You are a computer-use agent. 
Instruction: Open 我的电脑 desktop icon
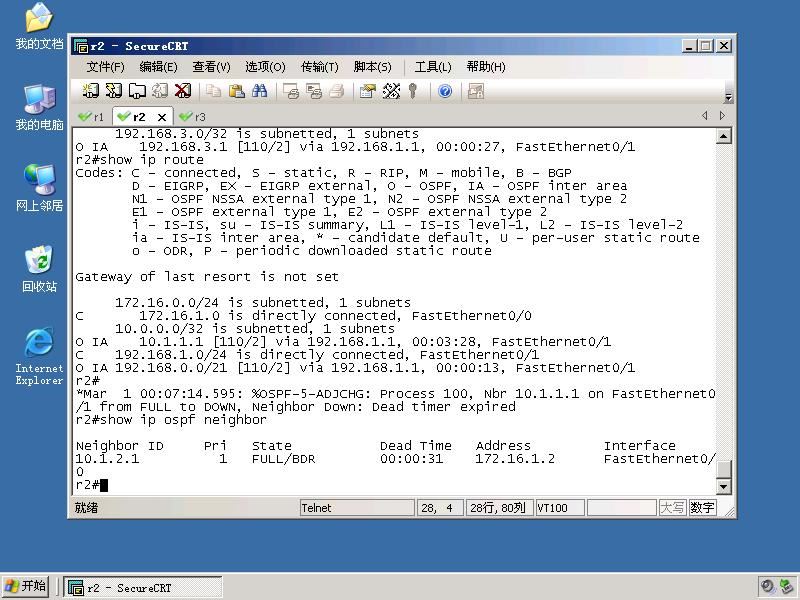point(39,107)
